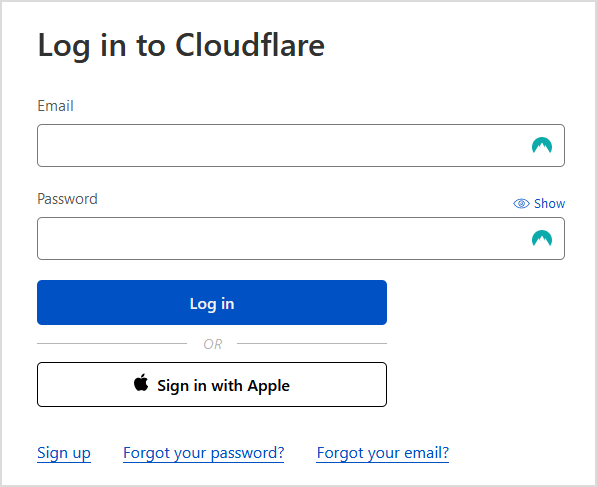
Task: Choose Sign in with Apple
Action: [212, 385]
